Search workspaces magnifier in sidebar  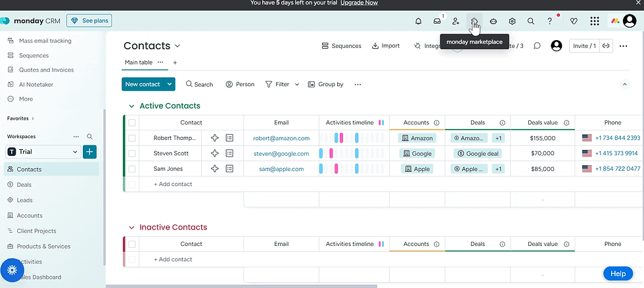(89, 136)
